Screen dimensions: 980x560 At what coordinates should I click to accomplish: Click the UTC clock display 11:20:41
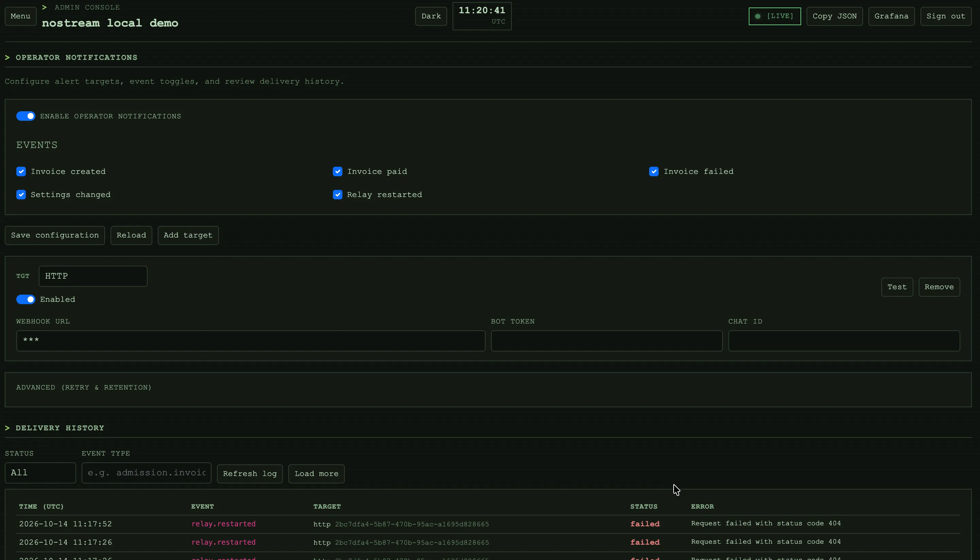pyautogui.click(x=482, y=16)
